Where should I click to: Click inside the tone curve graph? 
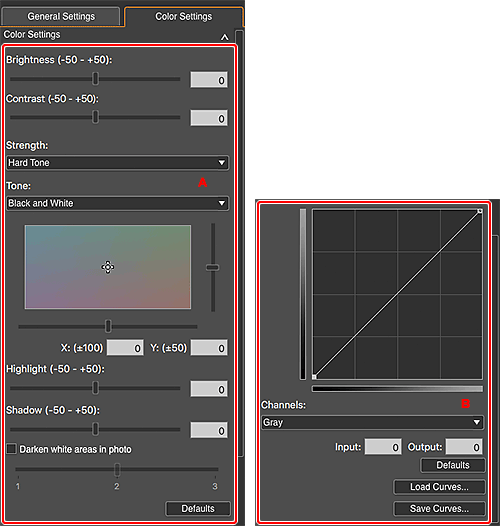click(397, 294)
